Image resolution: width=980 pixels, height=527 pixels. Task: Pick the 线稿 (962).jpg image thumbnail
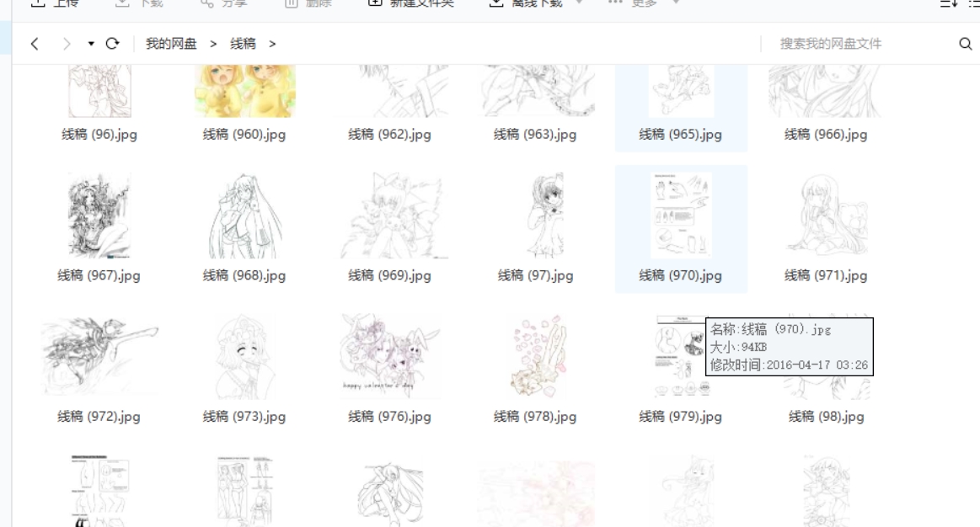pos(390,91)
